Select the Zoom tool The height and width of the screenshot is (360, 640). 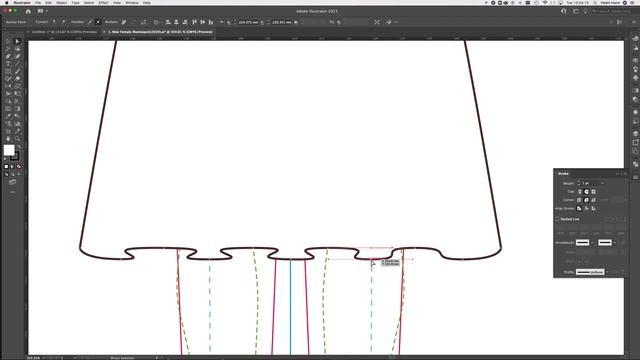pos(17,139)
